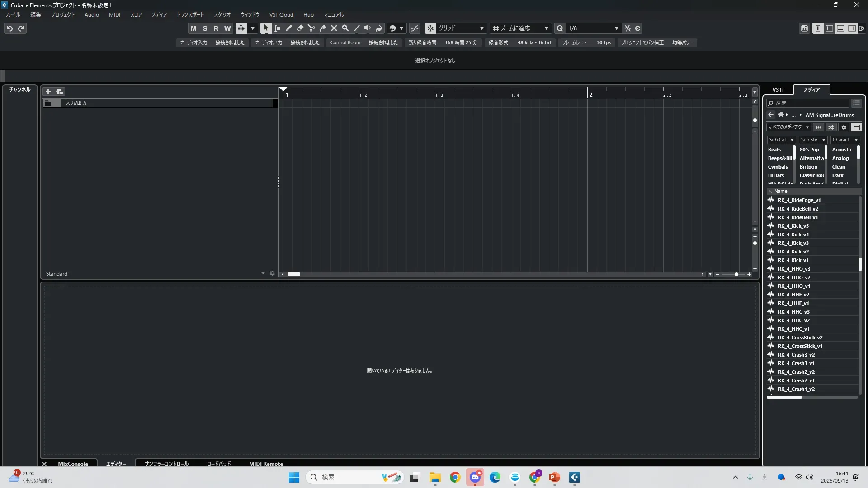Image resolution: width=868 pixels, height=488 pixels.
Task: Toggle Mute all tracks M button
Action: pyautogui.click(x=193, y=28)
